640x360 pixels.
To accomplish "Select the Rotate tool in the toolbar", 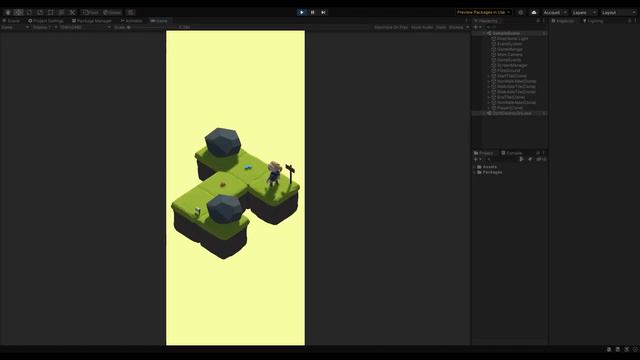I will [29, 12].
